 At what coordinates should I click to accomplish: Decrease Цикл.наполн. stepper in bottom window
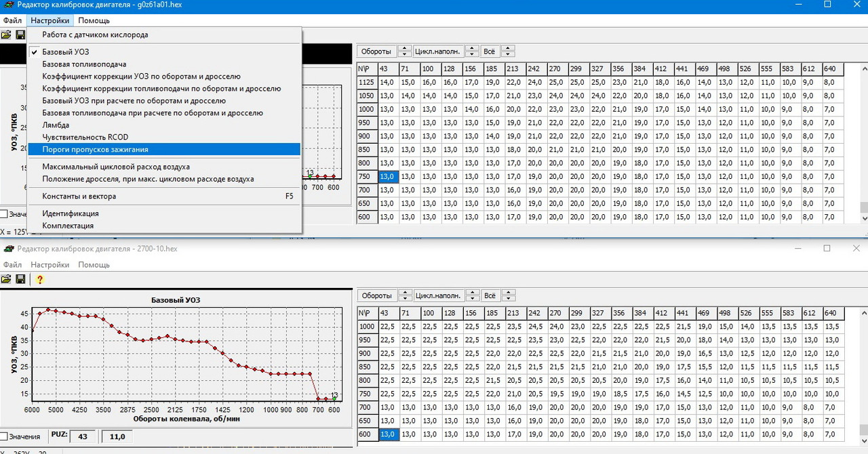[471, 298]
